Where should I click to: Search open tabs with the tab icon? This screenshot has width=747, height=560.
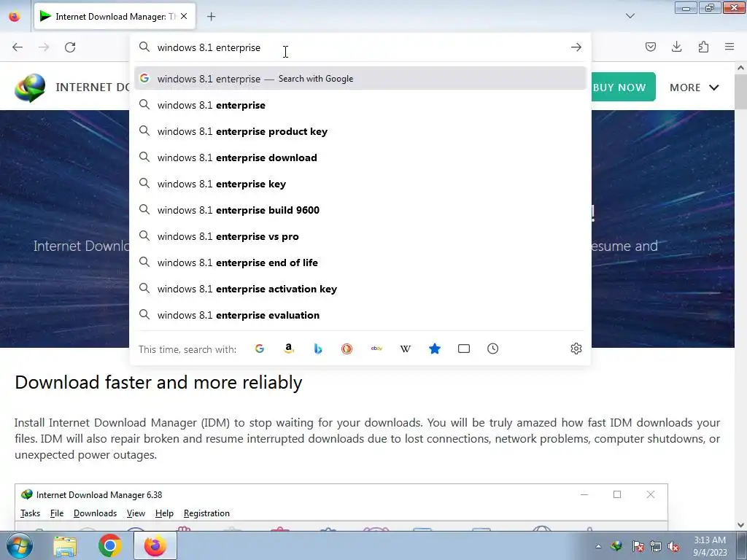pyautogui.click(x=463, y=349)
